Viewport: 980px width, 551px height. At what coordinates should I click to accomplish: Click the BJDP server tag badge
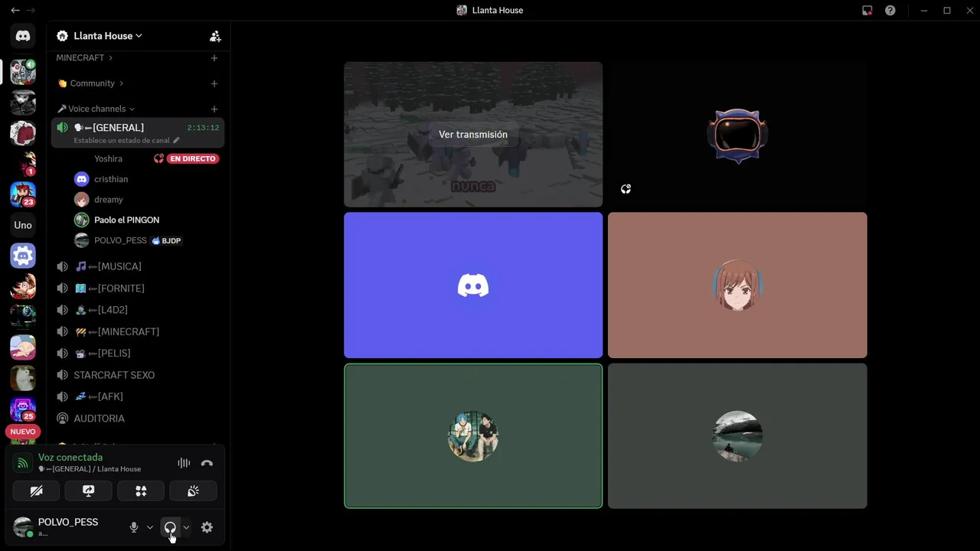166,240
